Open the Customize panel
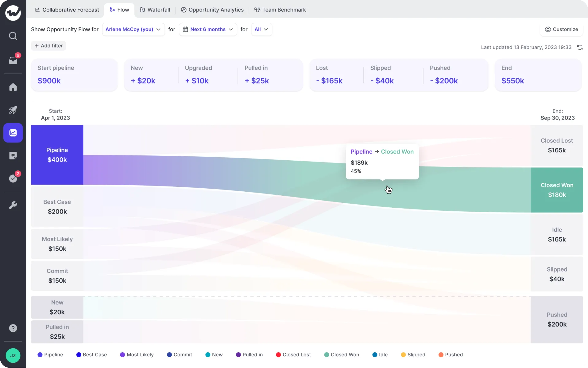 (562, 29)
